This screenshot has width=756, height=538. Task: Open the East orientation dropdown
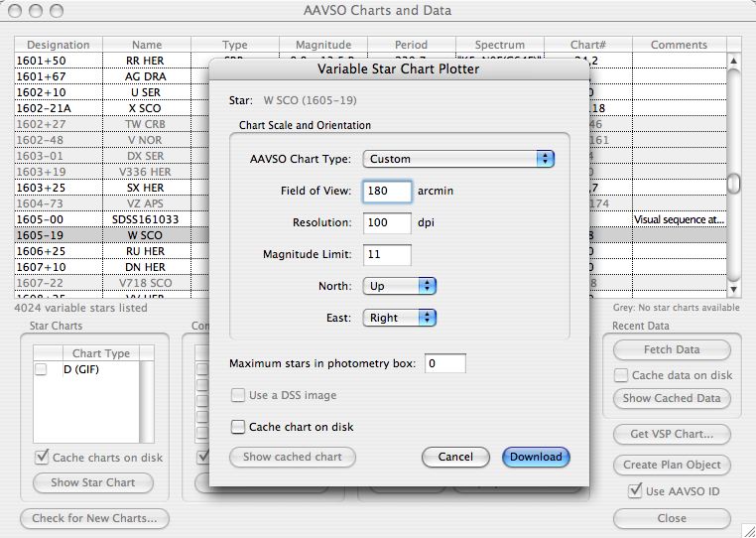click(400, 318)
